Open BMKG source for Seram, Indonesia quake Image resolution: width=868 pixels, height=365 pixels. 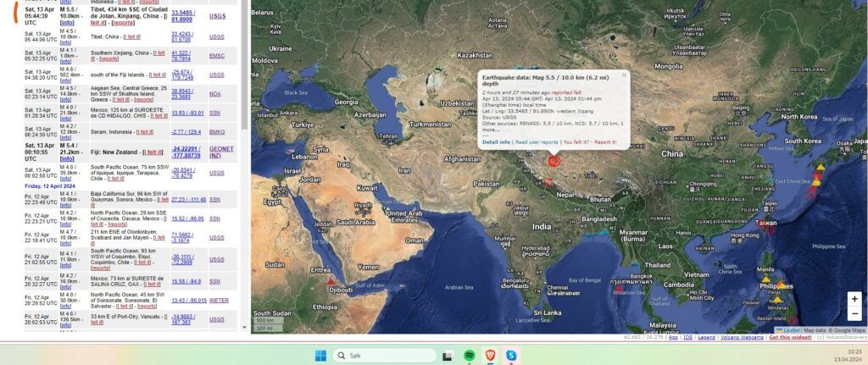coord(216,131)
